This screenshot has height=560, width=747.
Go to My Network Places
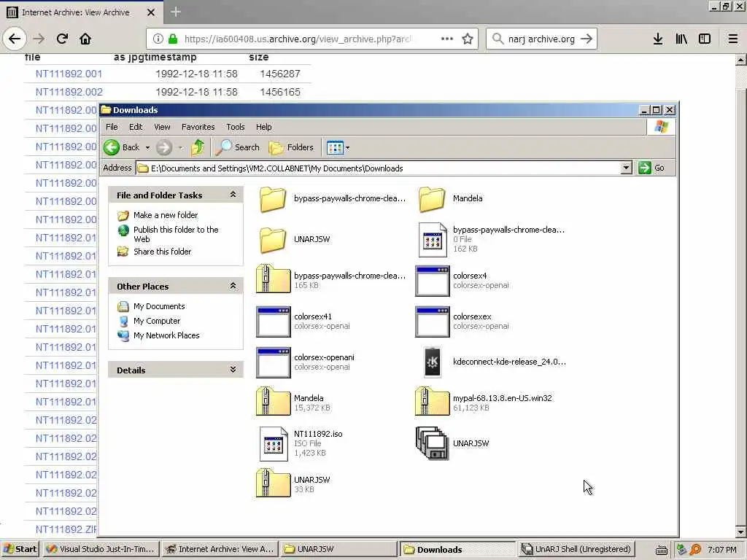click(166, 335)
